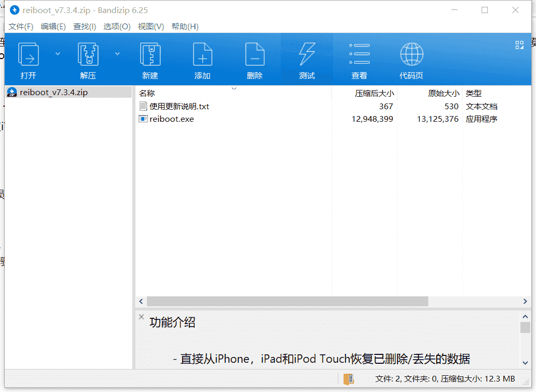Open the 选项(O) menu
Image resolution: width=536 pixels, height=392 pixels.
click(117, 27)
